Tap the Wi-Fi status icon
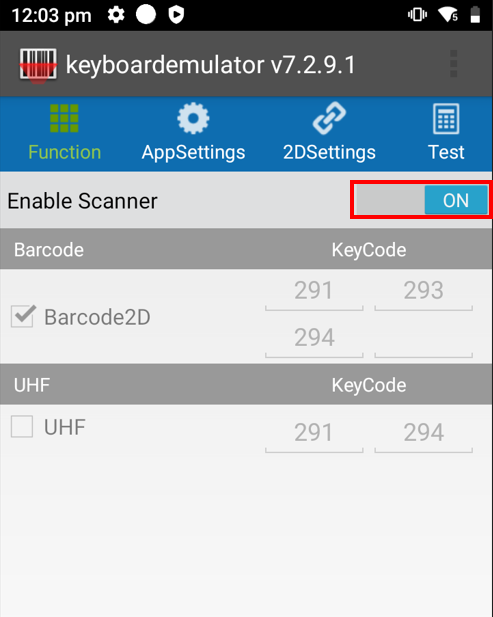The width and height of the screenshot is (493, 617). (448, 15)
